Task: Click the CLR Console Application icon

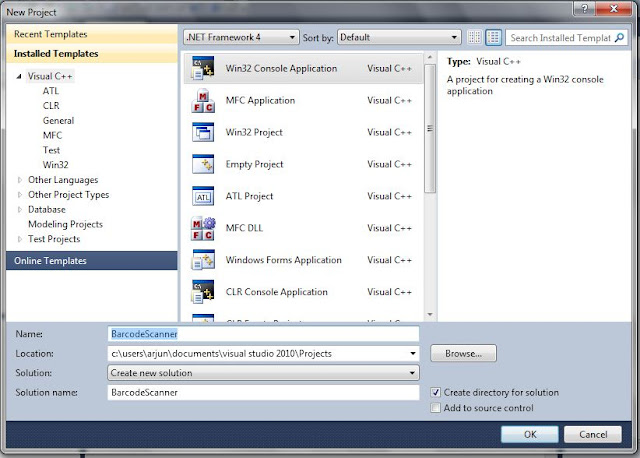Action: 203,292
